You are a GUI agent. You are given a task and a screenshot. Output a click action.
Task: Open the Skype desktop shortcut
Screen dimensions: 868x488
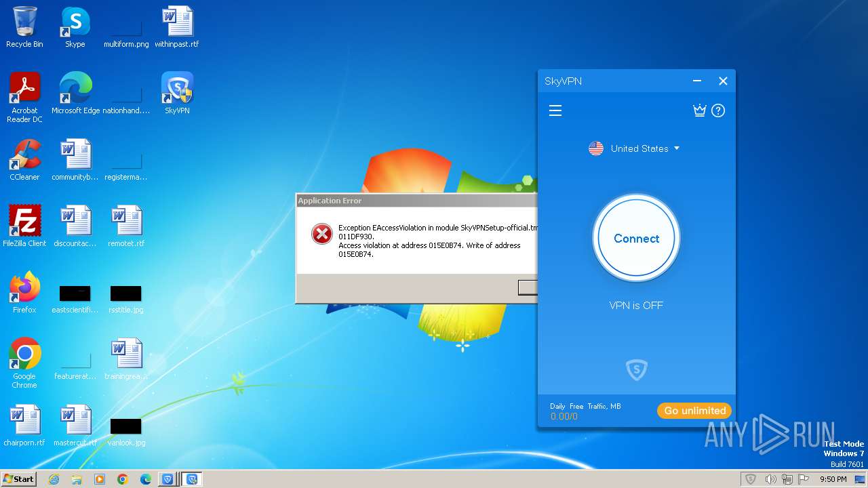tap(75, 27)
